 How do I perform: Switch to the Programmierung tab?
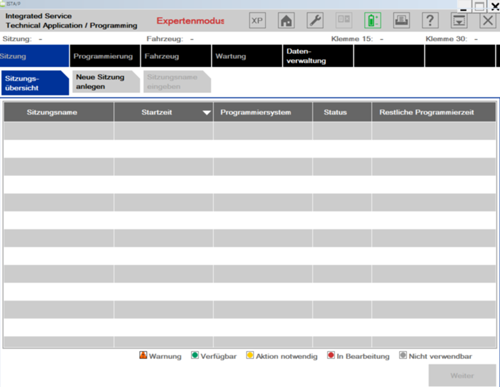click(x=105, y=56)
